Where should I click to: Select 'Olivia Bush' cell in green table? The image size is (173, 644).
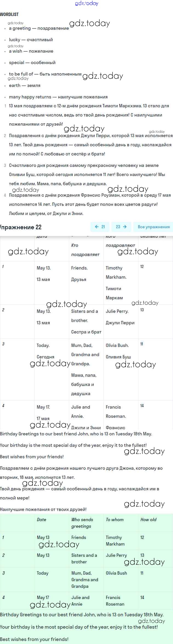pyautogui.click(x=116, y=573)
